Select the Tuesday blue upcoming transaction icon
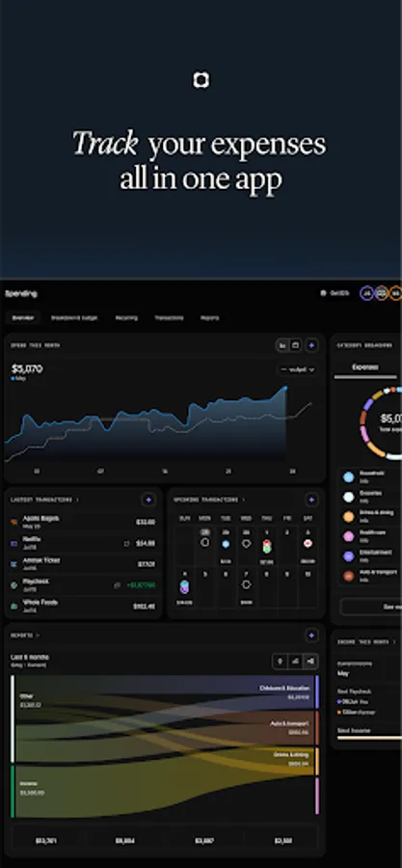 point(226,544)
